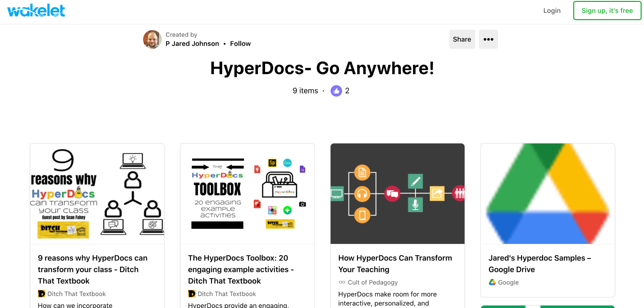Click the Sign up, it's free button
644x308 pixels.
click(607, 11)
